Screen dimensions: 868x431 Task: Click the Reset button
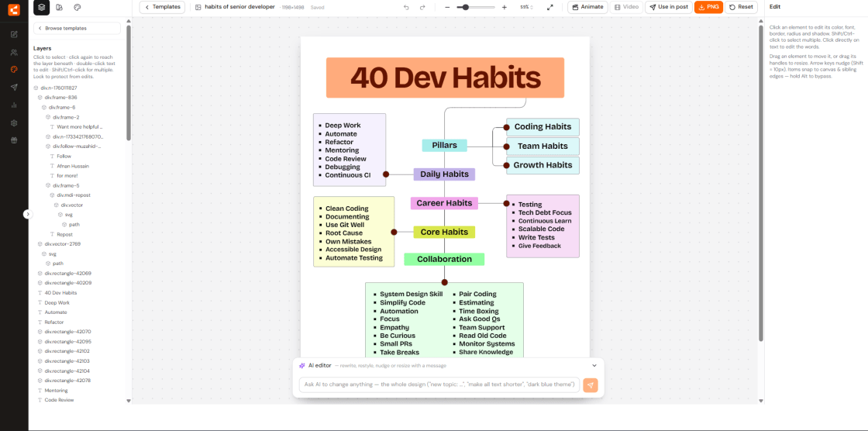click(x=741, y=7)
